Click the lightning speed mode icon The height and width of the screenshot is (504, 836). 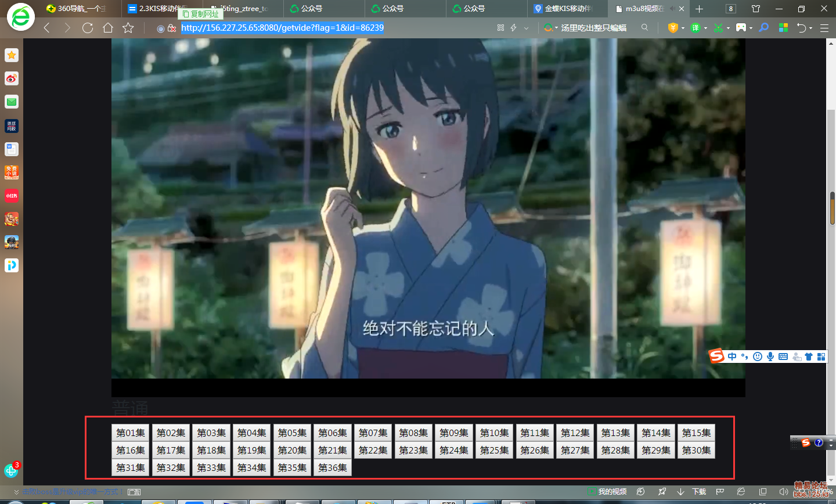[x=513, y=28]
